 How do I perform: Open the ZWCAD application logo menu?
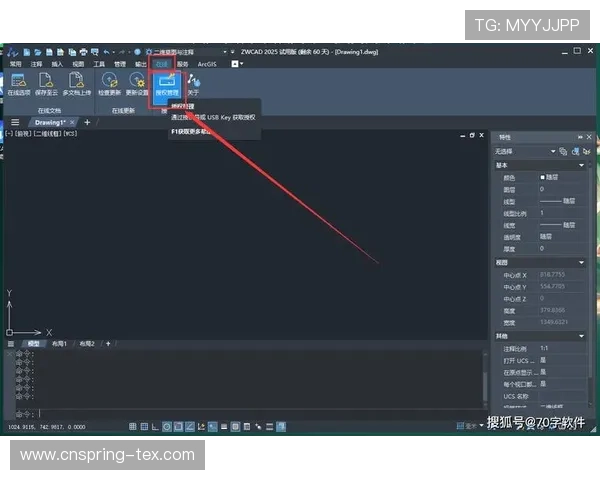pyautogui.click(x=13, y=52)
